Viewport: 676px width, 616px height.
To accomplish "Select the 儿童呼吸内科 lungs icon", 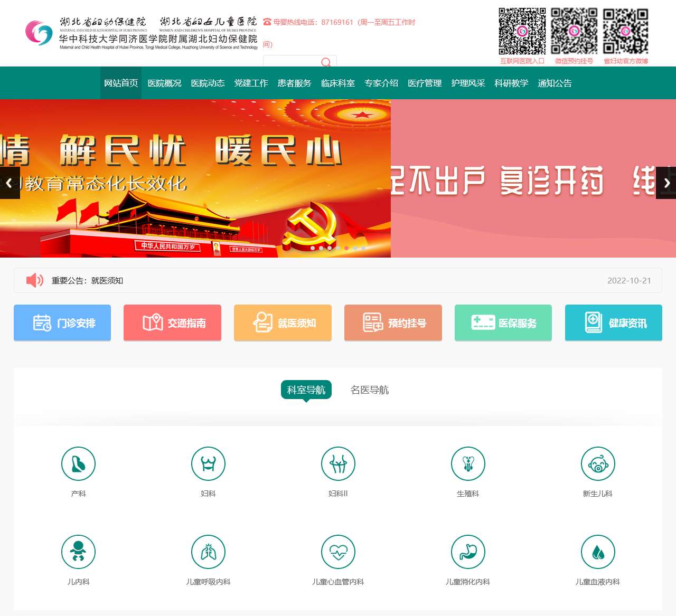I will (x=208, y=551).
